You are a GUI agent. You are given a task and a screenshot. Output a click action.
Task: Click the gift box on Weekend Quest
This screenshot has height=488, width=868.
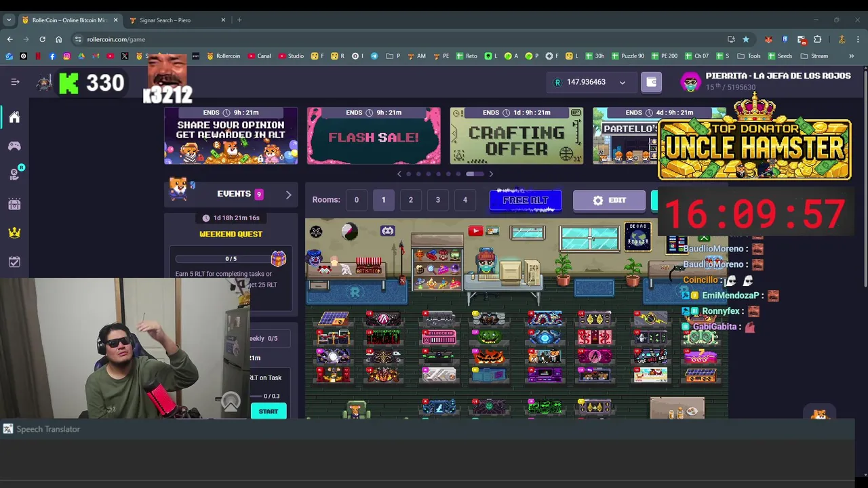[x=278, y=258]
